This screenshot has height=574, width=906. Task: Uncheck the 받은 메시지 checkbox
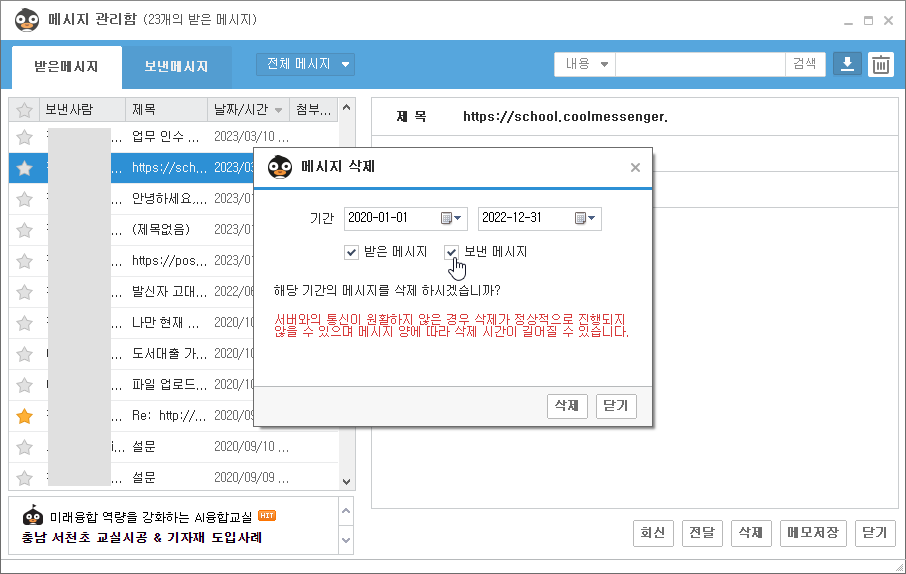coord(351,252)
